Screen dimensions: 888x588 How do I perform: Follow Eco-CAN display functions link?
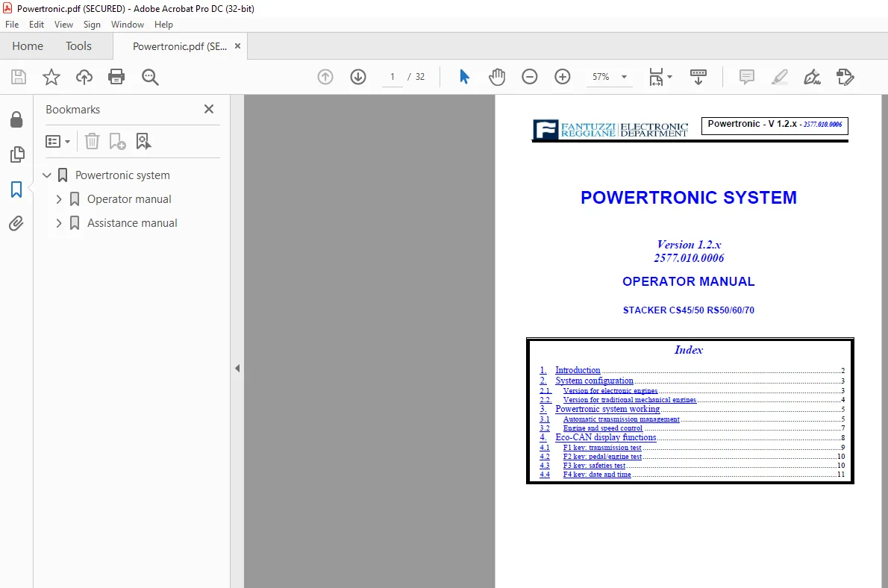coord(605,437)
